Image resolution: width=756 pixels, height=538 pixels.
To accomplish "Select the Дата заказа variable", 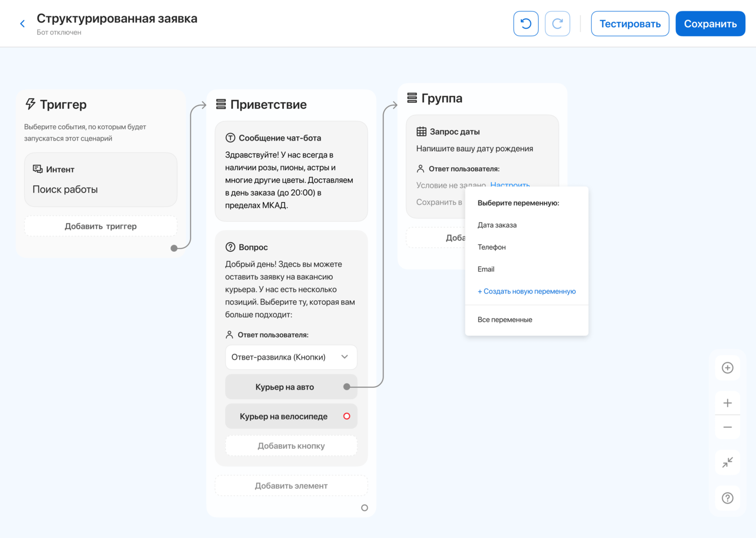I will point(497,225).
